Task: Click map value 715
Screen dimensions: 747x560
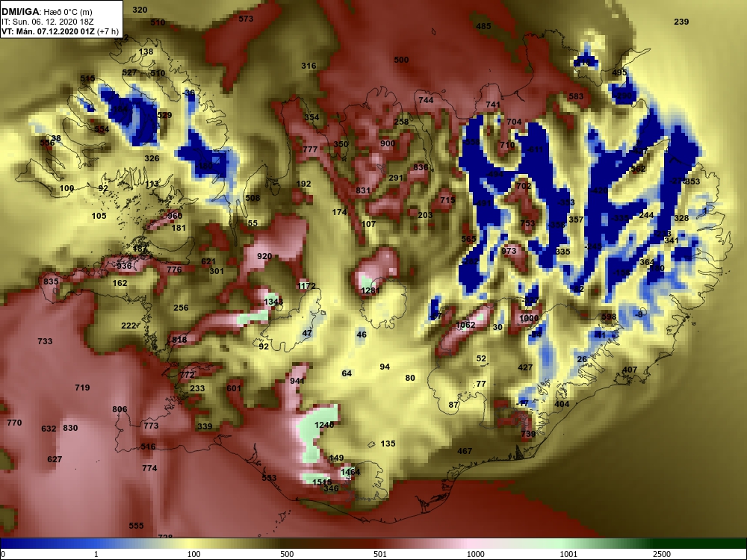Action: 447,200
